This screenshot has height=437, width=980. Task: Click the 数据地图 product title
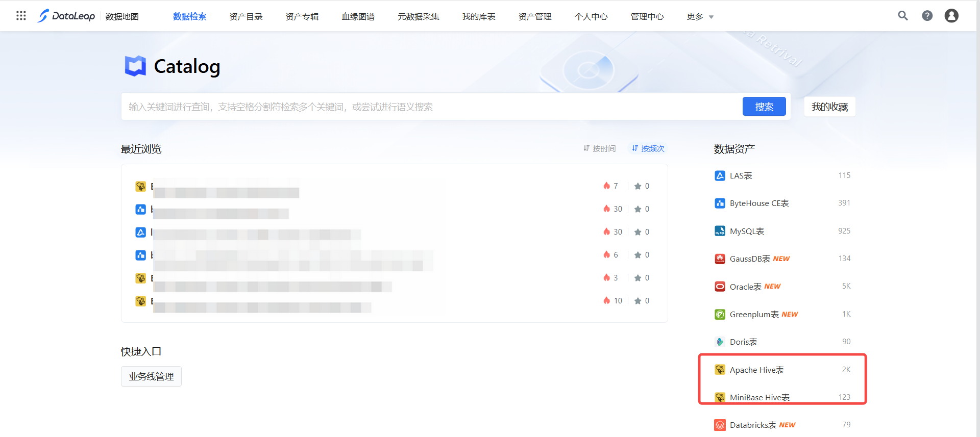coord(122,16)
